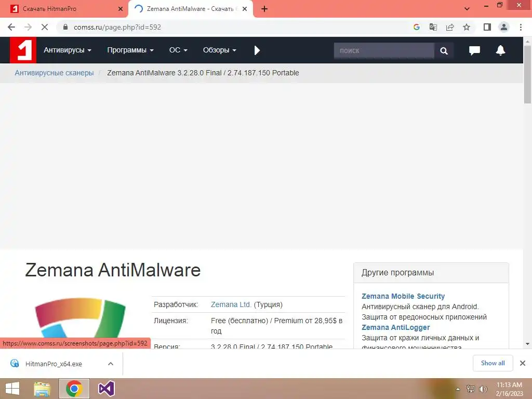Close the Скачать HitmanPro tab
532x399 pixels.
click(x=121, y=9)
